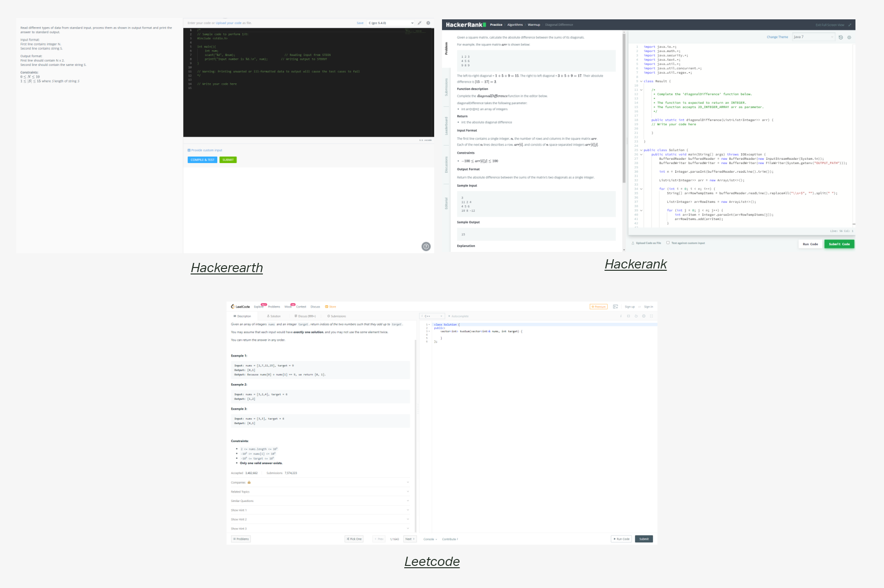884x588 pixels.
Task: Switch to the Discuss (999+) tab on LeetCode
Action: tap(304, 316)
